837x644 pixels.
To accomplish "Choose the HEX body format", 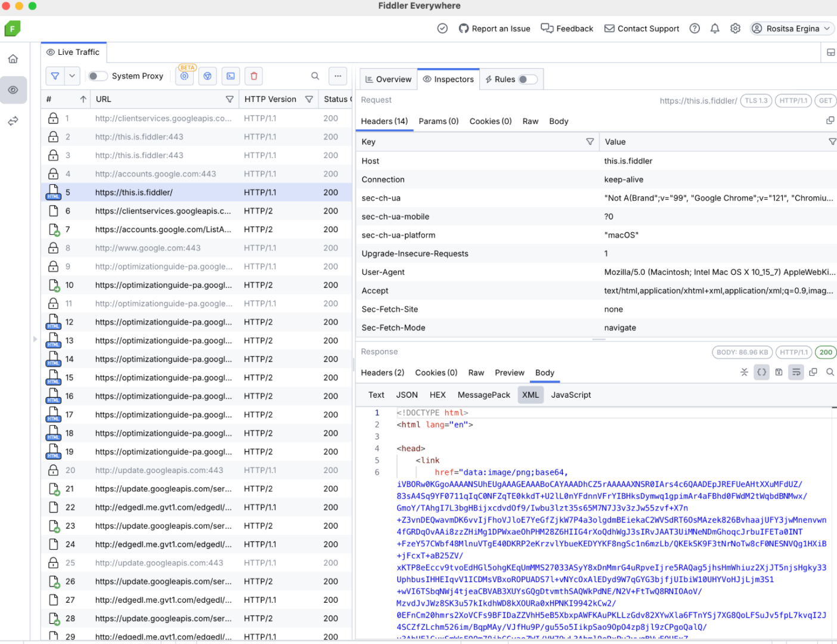I will coord(438,395).
